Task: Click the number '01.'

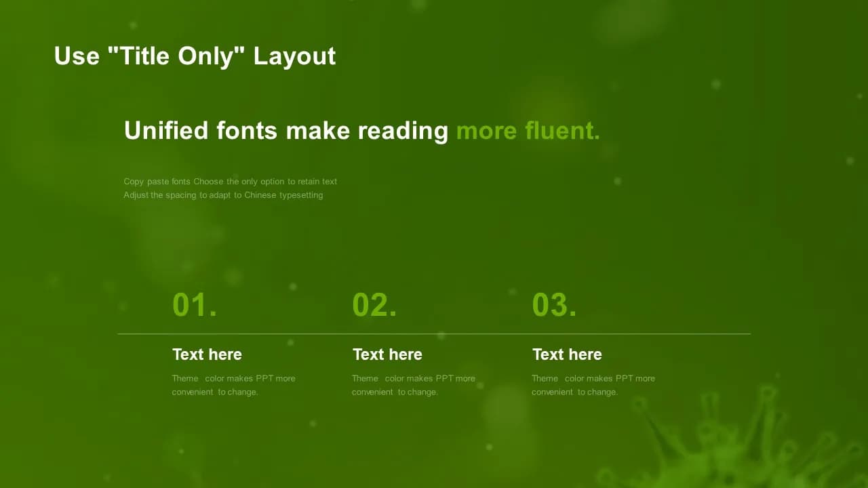Action: click(195, 305)
